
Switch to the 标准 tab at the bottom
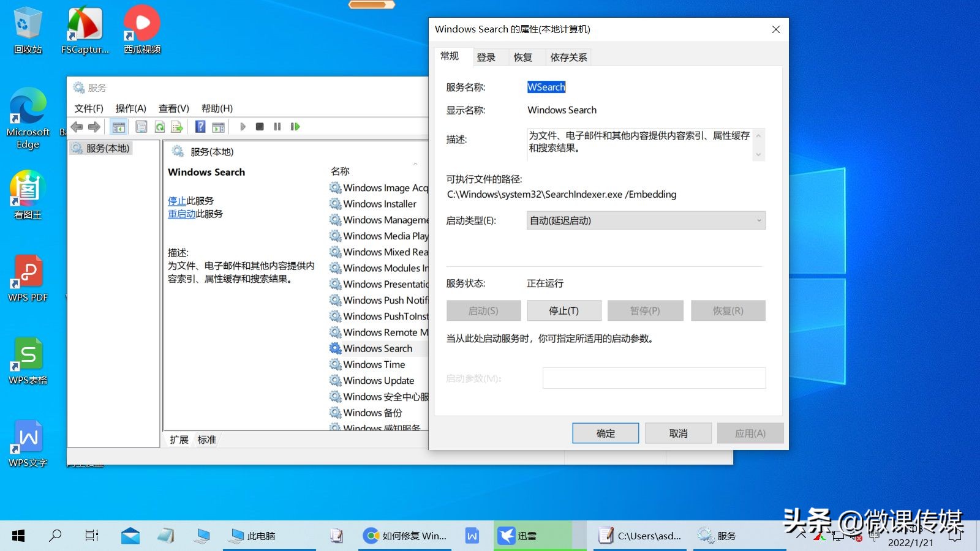pyautogui.click(x=207, y=440)
